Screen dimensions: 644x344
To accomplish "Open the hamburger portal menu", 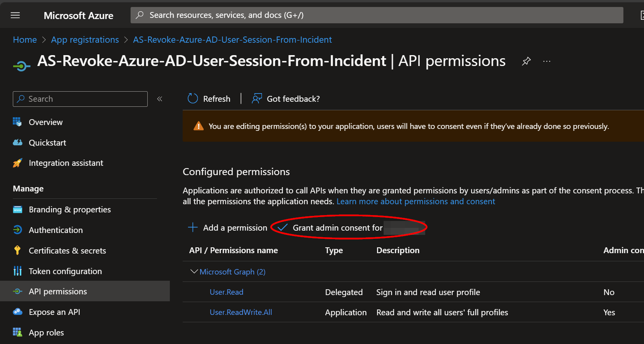I will click(15, 15).
